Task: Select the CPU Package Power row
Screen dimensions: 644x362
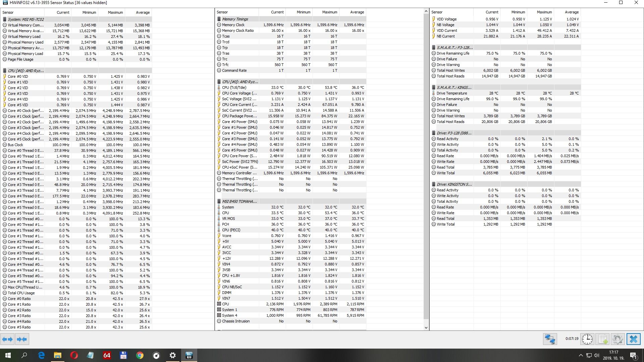Action: (291, 116)
